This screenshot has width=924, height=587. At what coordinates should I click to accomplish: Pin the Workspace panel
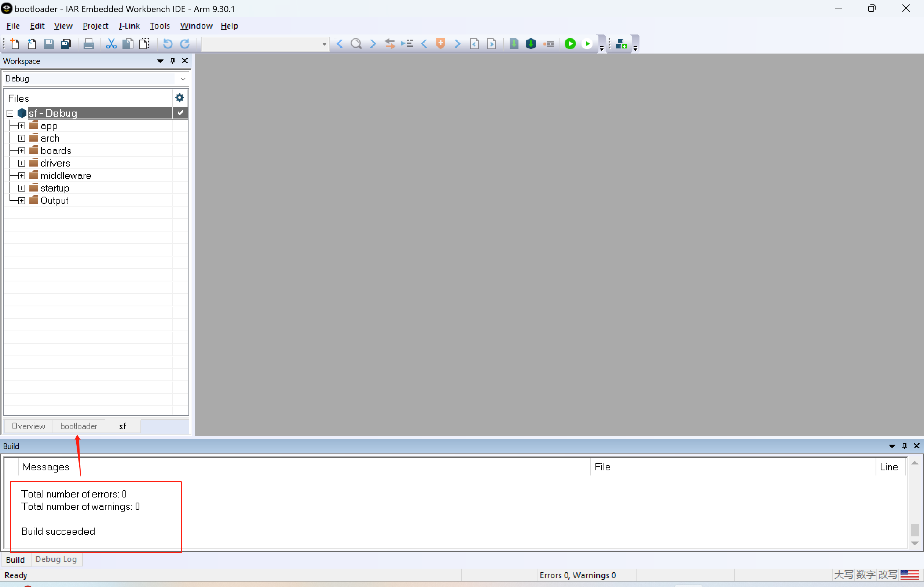pyautogui.click(x=173, y=61)
